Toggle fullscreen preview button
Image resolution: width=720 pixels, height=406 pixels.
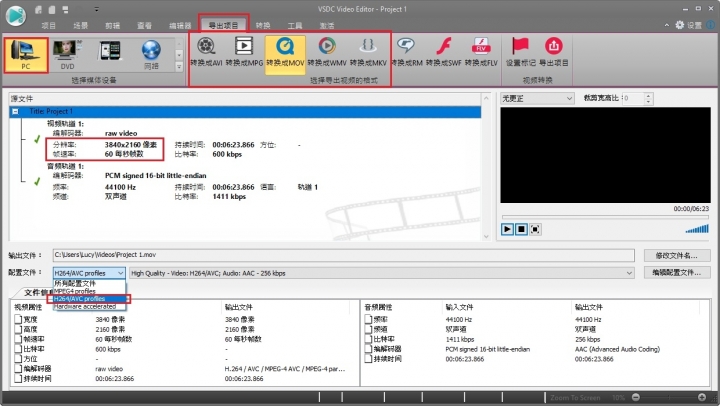tap(535, 229)
